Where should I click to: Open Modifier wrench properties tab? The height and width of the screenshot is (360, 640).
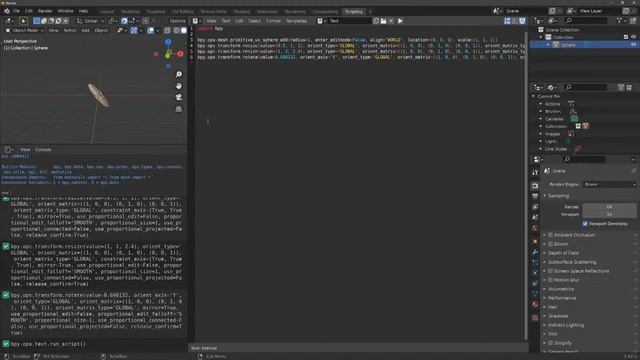pos(535,252)
